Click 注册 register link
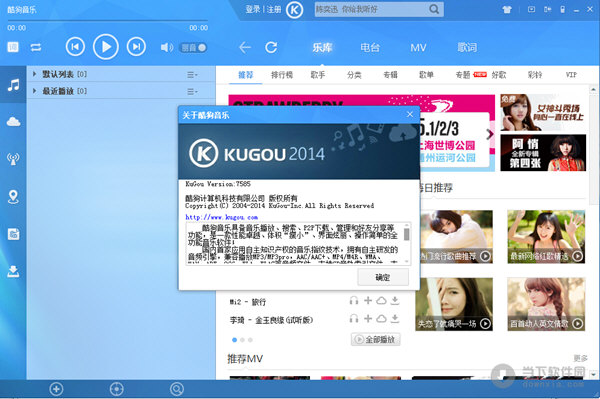The height and width of the screenshot is (399, 600). tap(274, 9)
